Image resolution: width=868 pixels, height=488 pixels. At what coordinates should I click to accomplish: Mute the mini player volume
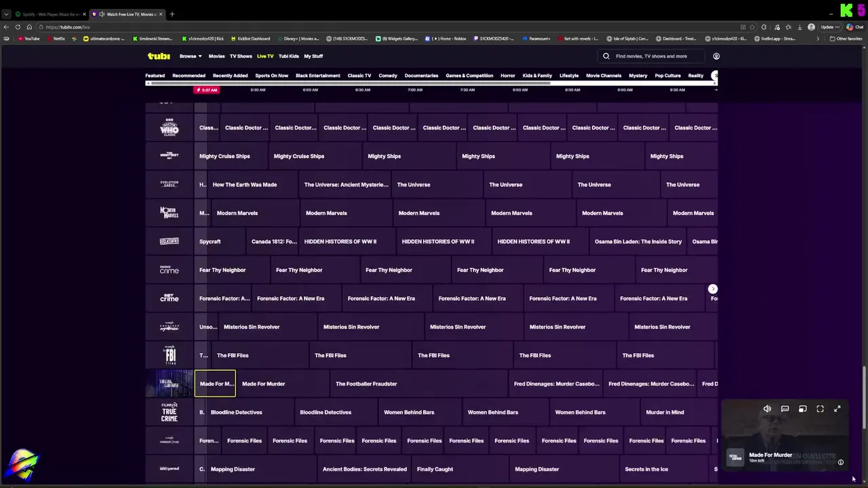point(767,409)
